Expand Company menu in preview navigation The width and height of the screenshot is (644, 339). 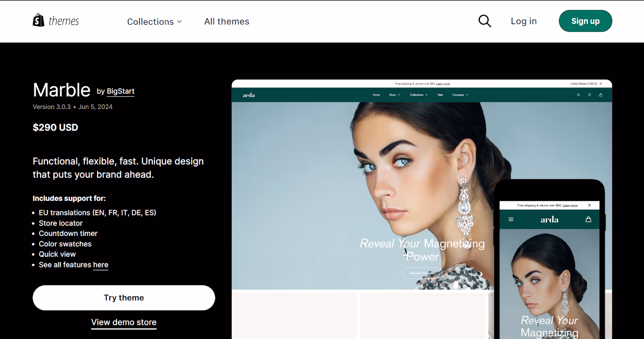click(x=460, y=95)
